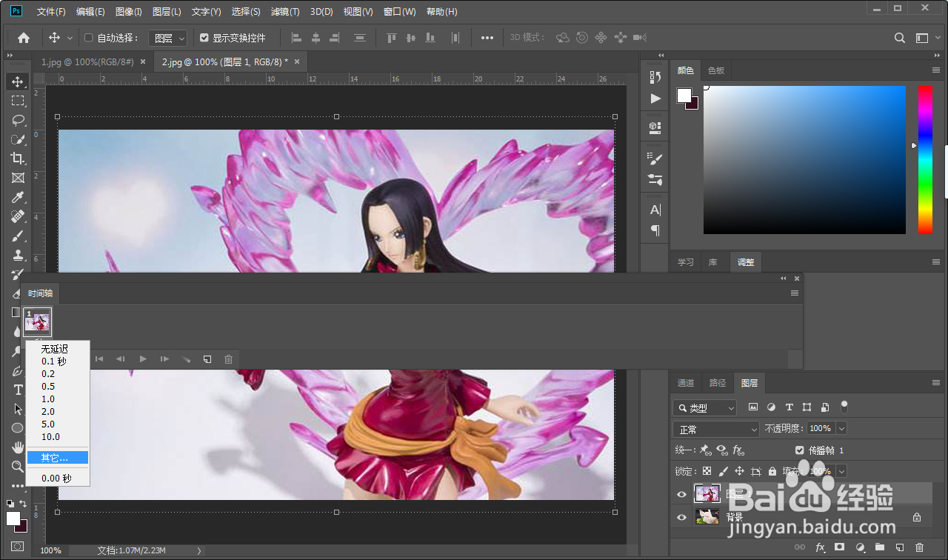Switch to the 色板 tab
The width and height of the screenshot is (948, 560).
pos(716,70)
